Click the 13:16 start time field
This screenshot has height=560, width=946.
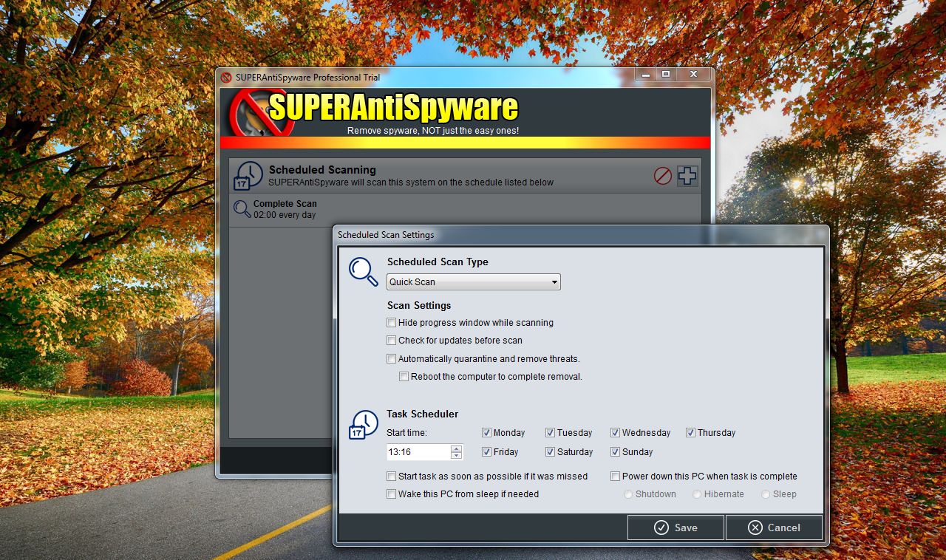418,452
